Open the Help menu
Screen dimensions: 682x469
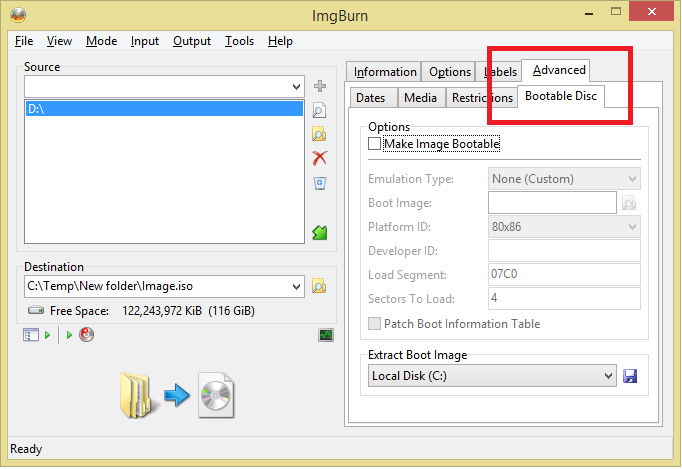pyautogui.click(x=280, y=41)
